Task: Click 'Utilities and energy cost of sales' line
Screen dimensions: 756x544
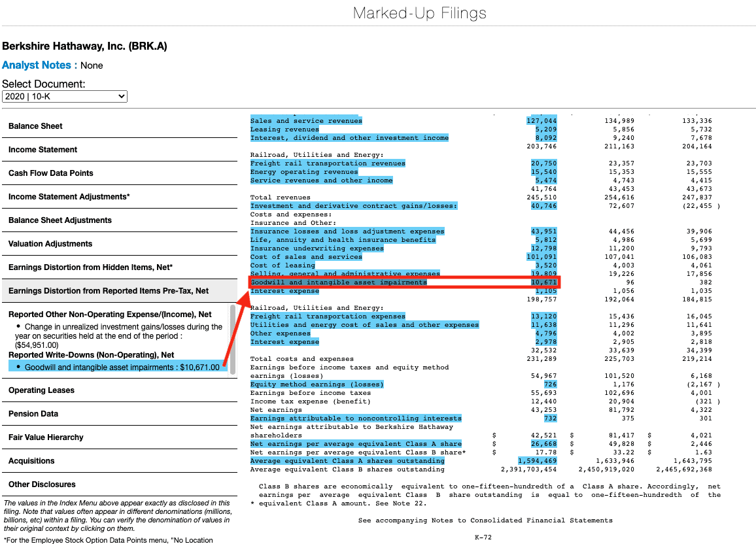Action: [x=364, y=325]
